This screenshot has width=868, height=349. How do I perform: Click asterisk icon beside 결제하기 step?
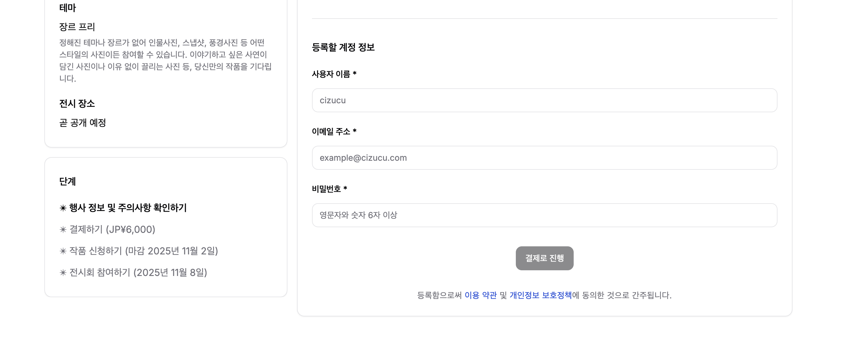click(63, 230)
